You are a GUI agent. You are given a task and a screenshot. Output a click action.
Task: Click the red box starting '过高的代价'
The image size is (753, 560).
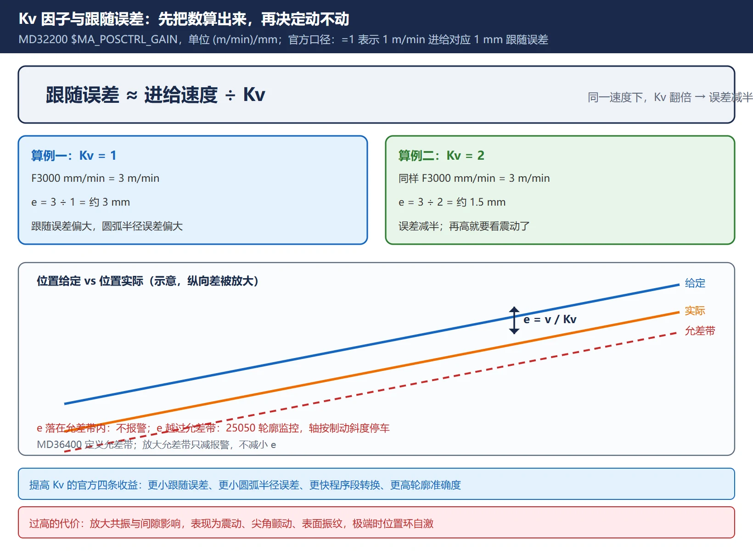[x=376, y=522]
